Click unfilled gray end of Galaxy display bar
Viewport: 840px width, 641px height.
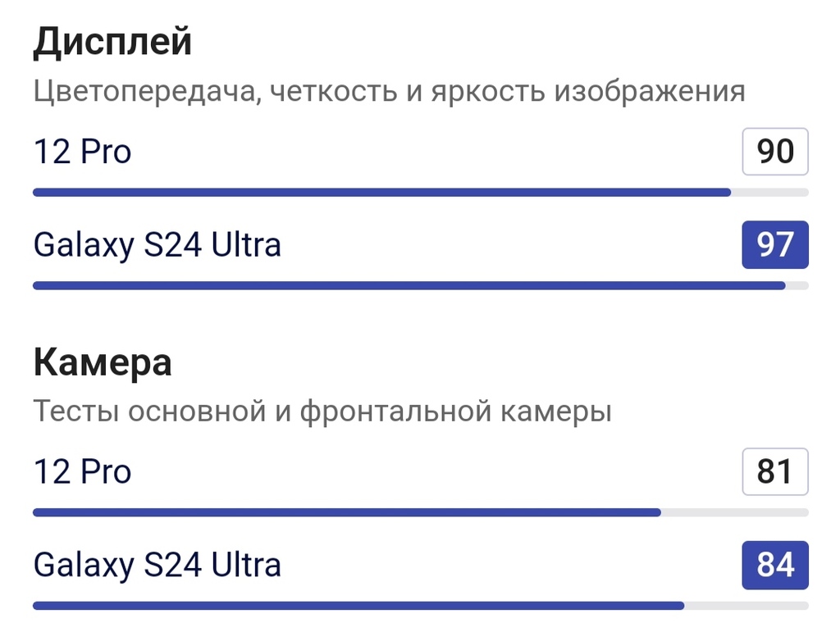pyautogui.click(x=797, y=286)
